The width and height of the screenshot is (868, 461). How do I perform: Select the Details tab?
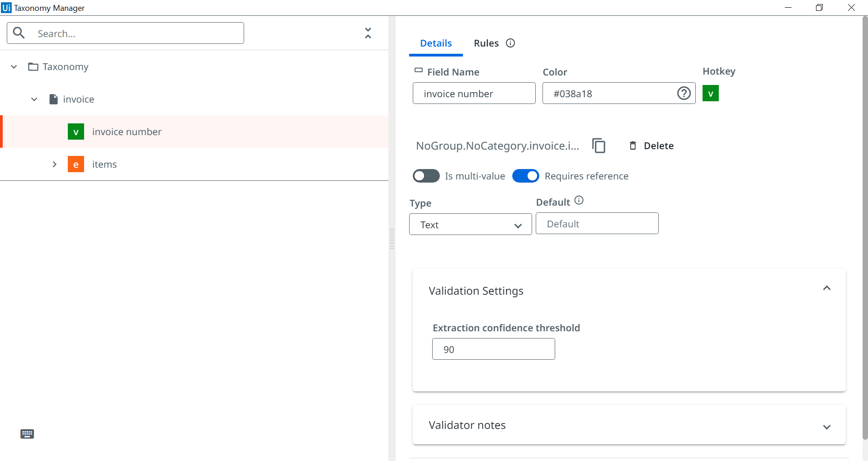coord(436,43)
